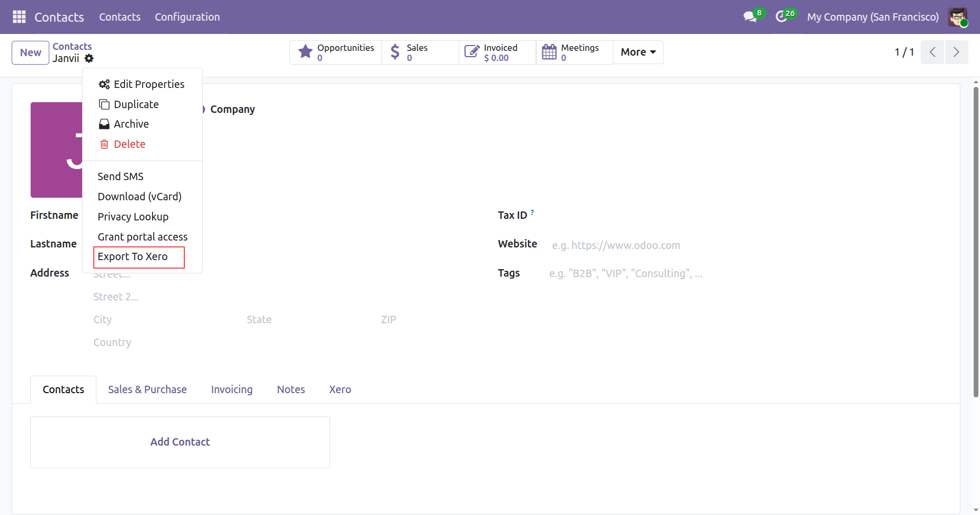Open the apps grid menu icon

(x=19, y=17)
